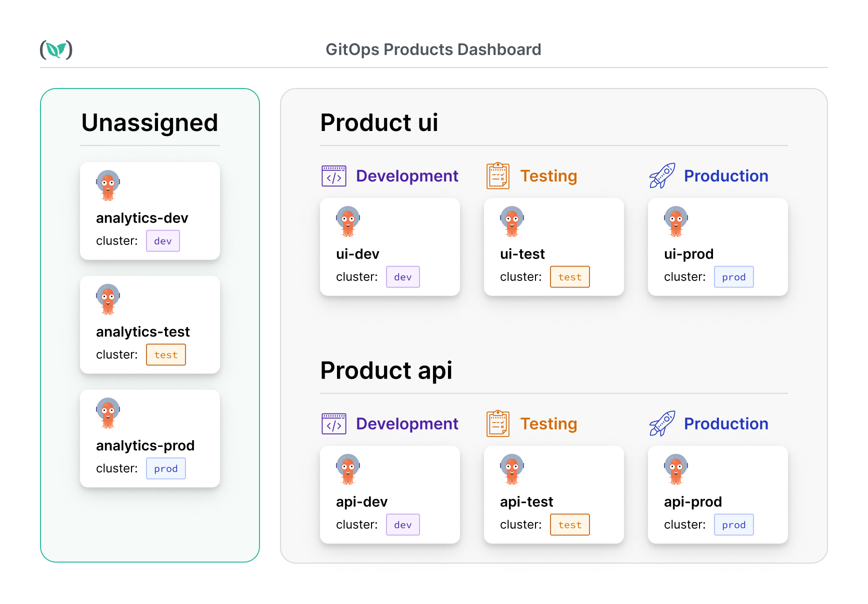Click the Production rocket icon under Product api

click(x=662, y=424)
